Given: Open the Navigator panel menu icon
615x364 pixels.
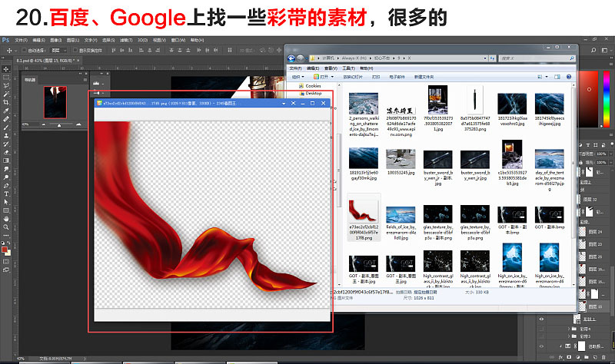Looking at the screenshot, I should 85,80.
